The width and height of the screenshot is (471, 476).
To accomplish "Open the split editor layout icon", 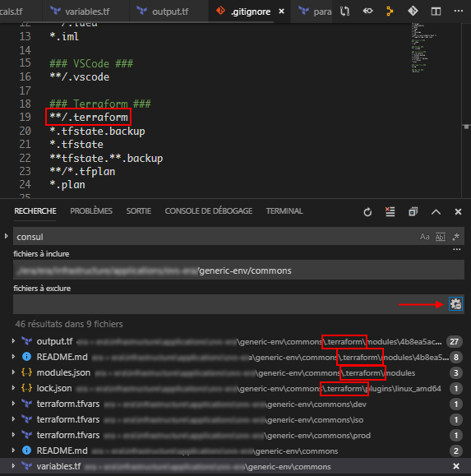I will (x=436, y=12).
